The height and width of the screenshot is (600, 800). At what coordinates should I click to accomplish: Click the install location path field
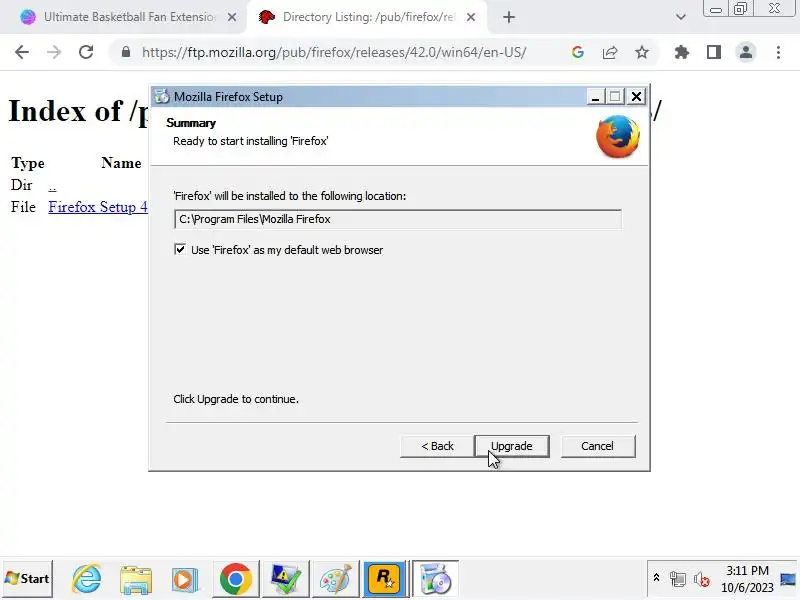[397, 219]
